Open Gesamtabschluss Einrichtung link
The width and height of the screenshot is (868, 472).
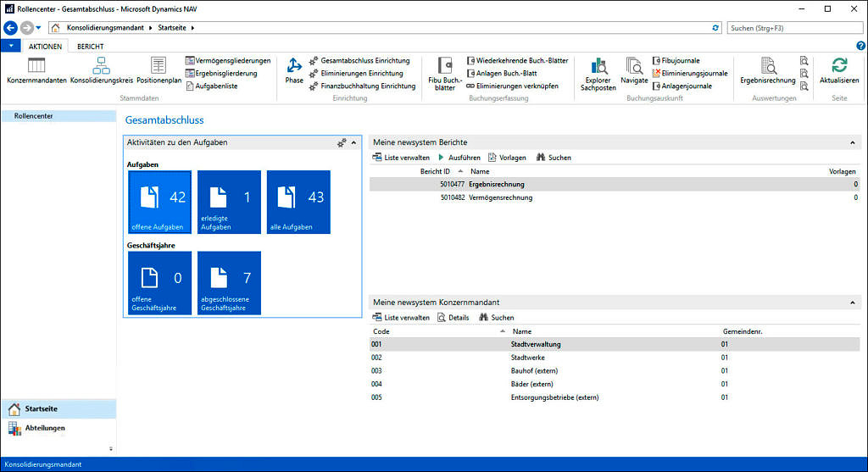pyautogui.click(x=364, y=61)
